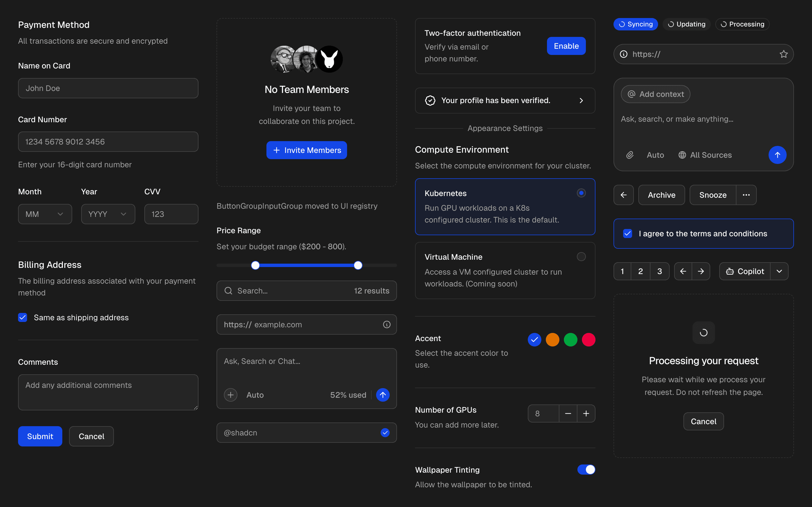Open the three-dots more options menu
This screenshot has width=812, height=507.
(746, 195)
